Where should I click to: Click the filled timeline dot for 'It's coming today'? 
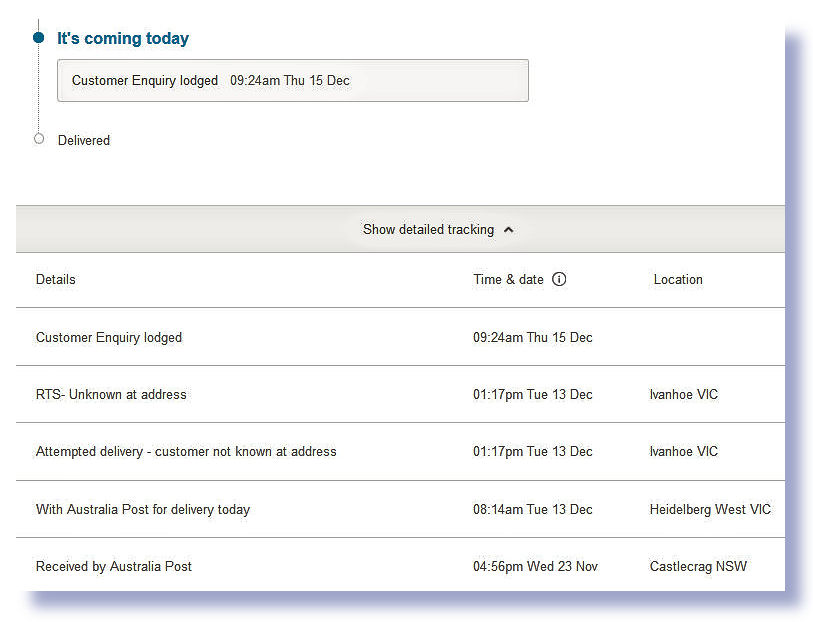39,38
